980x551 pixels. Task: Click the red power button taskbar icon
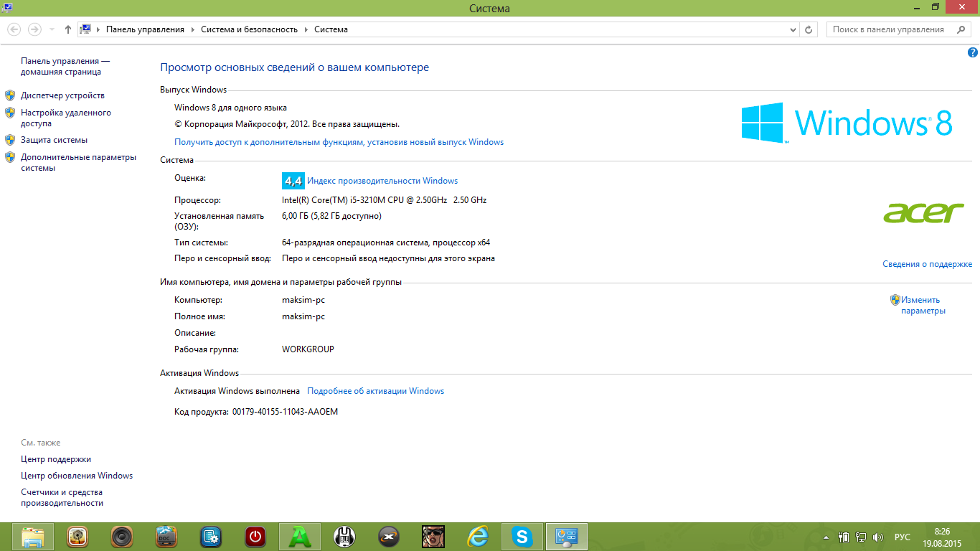point(255,537)
